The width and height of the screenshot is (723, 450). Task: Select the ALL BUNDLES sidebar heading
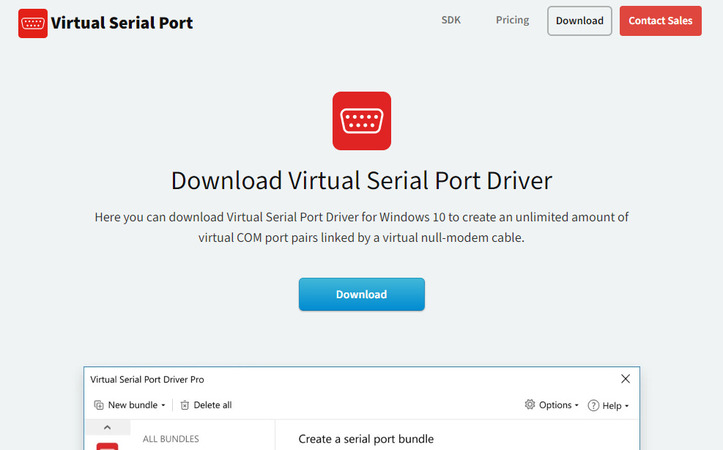(171, 439)
